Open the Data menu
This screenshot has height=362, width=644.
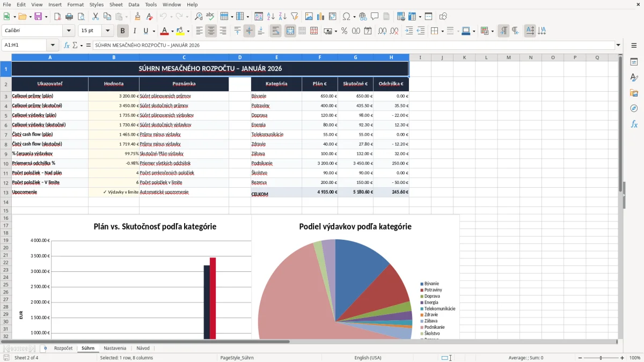(x=134, y=4)
